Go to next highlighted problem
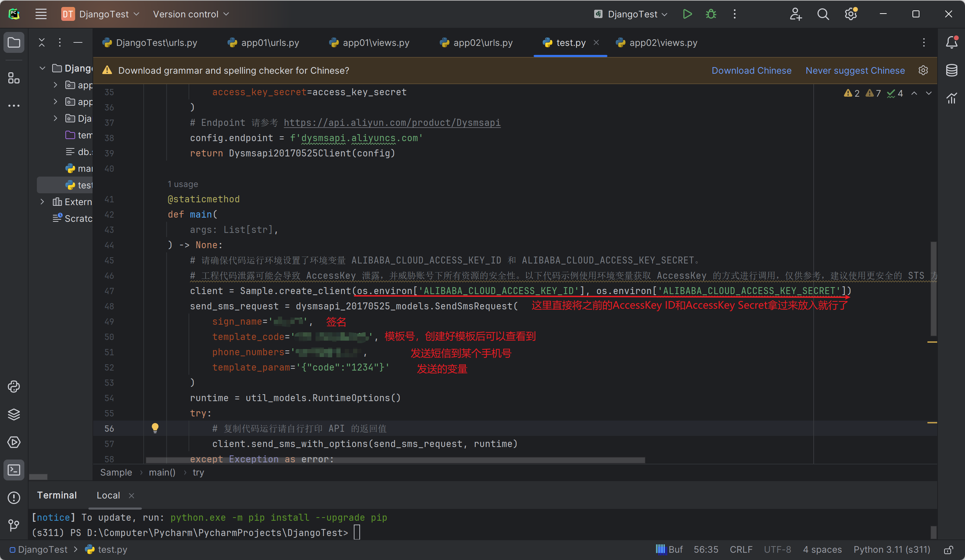 [928, 93]
